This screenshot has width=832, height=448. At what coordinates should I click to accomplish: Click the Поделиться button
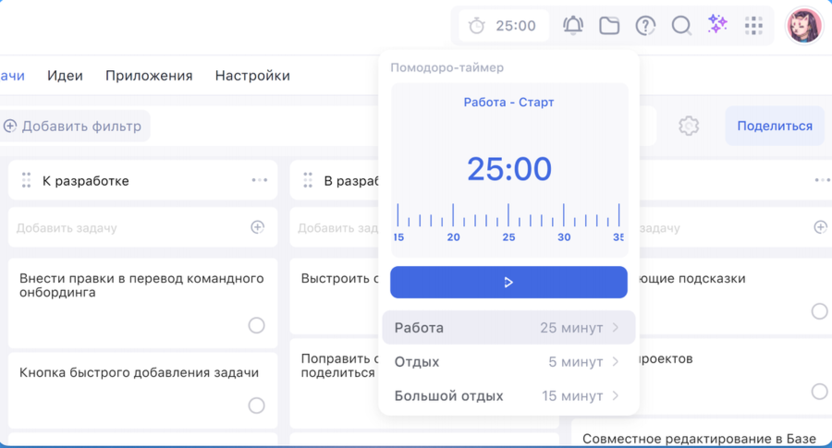(775, 126)
